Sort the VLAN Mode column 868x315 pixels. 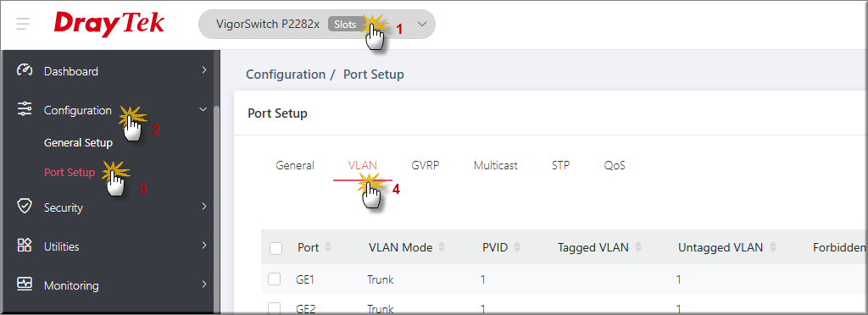[441, 247]
